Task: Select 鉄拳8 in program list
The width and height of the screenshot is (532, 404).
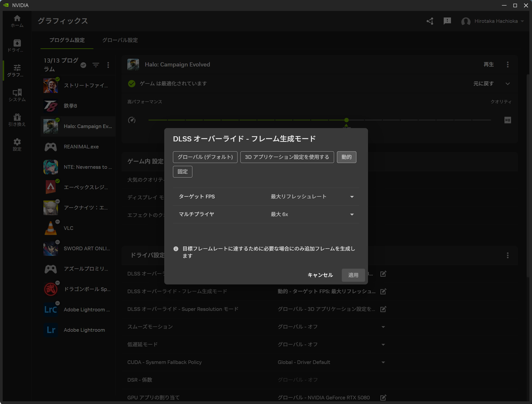Action: (x=78, y=106)
